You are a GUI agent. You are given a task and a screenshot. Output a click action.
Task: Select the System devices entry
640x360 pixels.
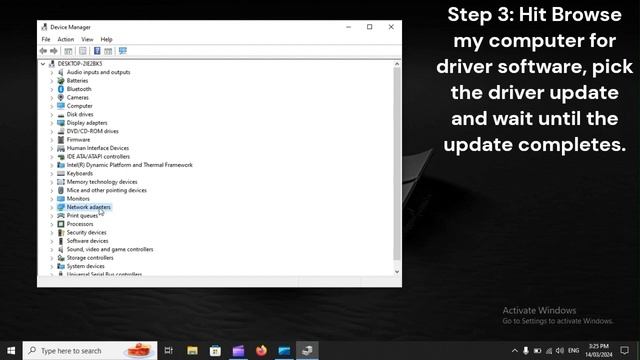pyautogui.click(x=86, y=266)
